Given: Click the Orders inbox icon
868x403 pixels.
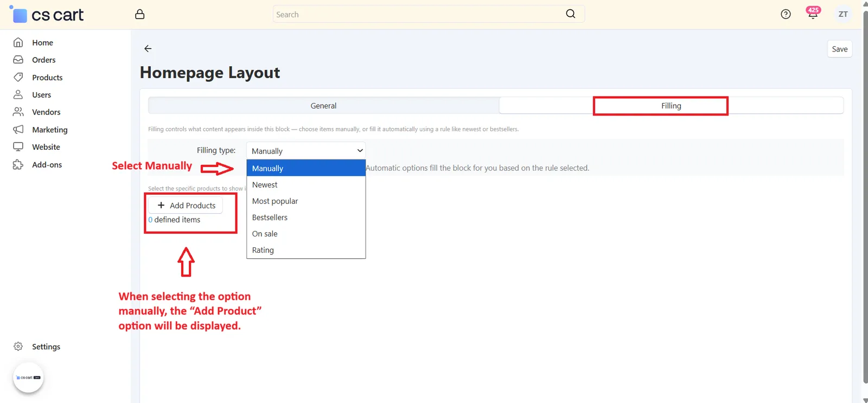Looking at the screenshot, I should (x=18, y=60).
